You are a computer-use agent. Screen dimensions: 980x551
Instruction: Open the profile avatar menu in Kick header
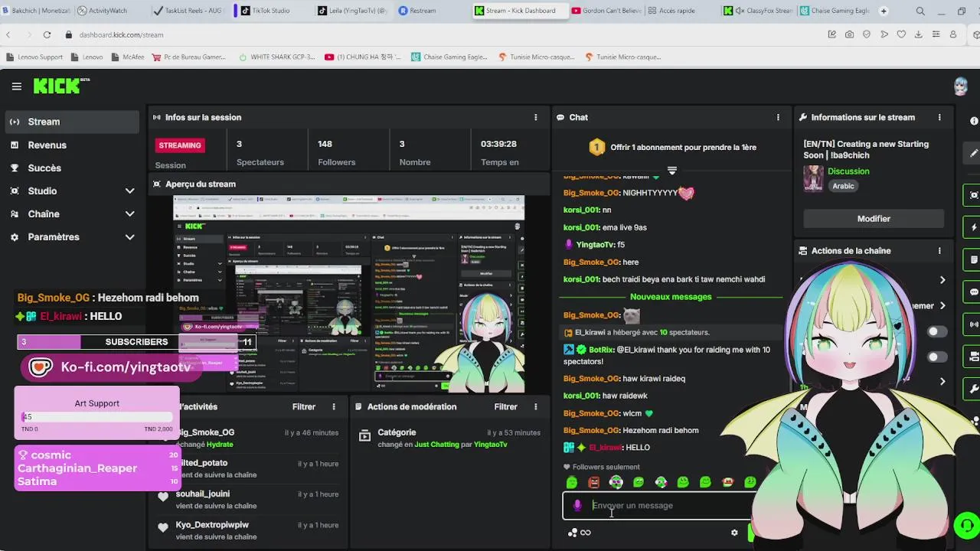960,86
